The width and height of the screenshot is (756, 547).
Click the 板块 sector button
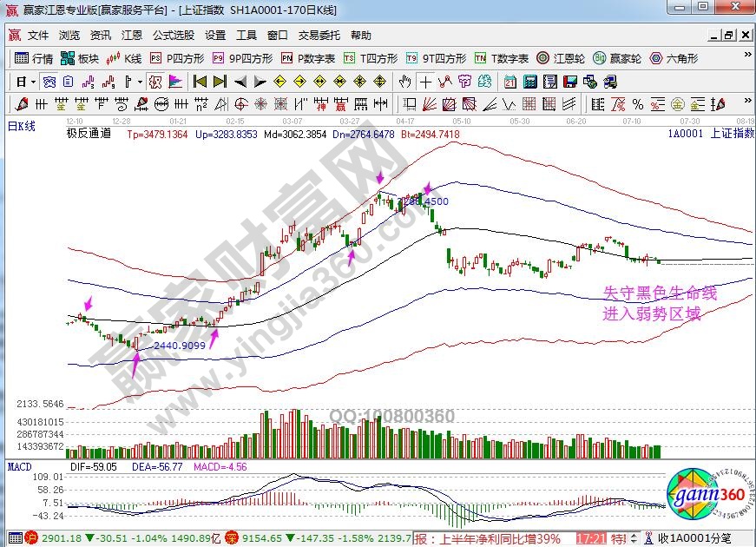pyautogui.click(x=81, y=59)
